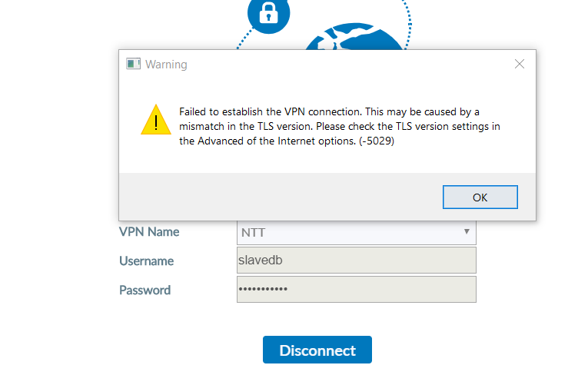Click the blue globe icon
588x385 pixels.
(354, 37)
